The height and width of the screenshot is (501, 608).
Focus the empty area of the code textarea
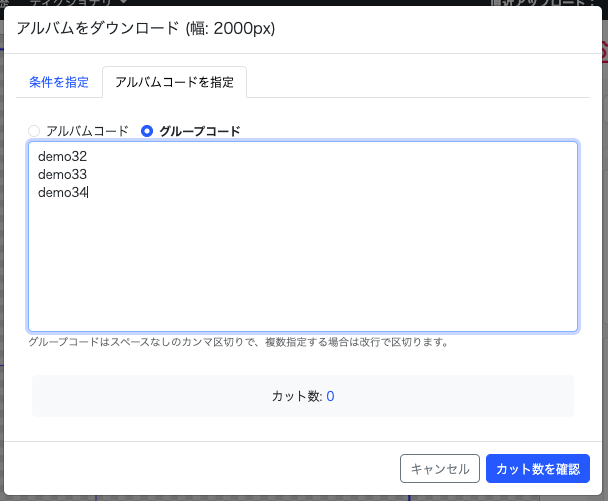coord(300,270)
